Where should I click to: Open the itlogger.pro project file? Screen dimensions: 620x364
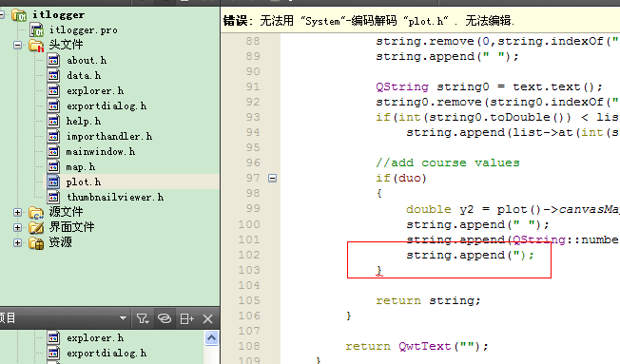84,30
